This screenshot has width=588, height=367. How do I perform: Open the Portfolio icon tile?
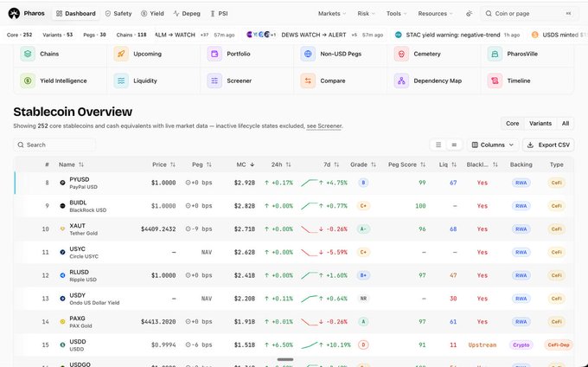tap(214, 54)
